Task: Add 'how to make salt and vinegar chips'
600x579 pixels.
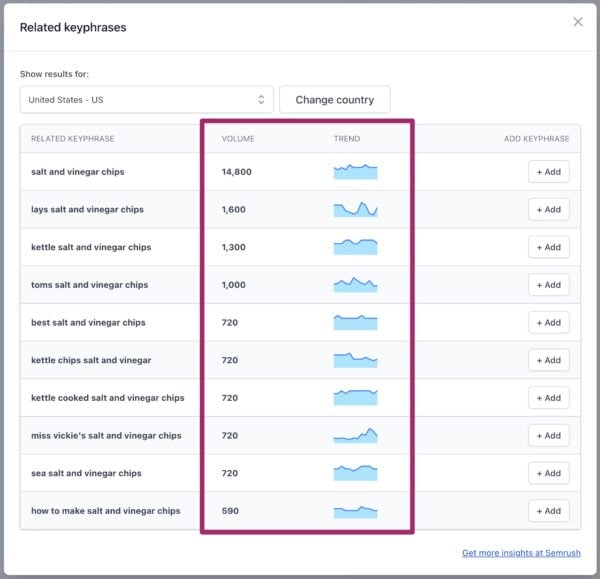Action: [548, 511]
